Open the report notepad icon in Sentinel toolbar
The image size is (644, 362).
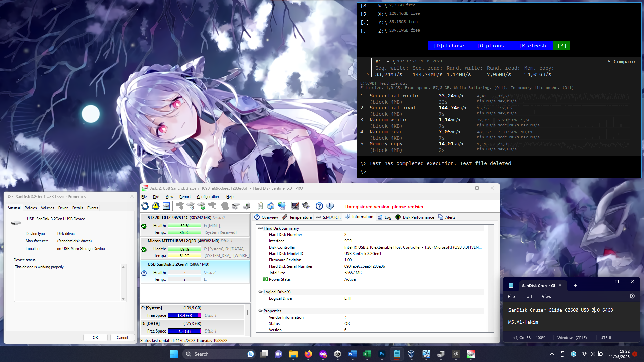[x=260, y=206]
